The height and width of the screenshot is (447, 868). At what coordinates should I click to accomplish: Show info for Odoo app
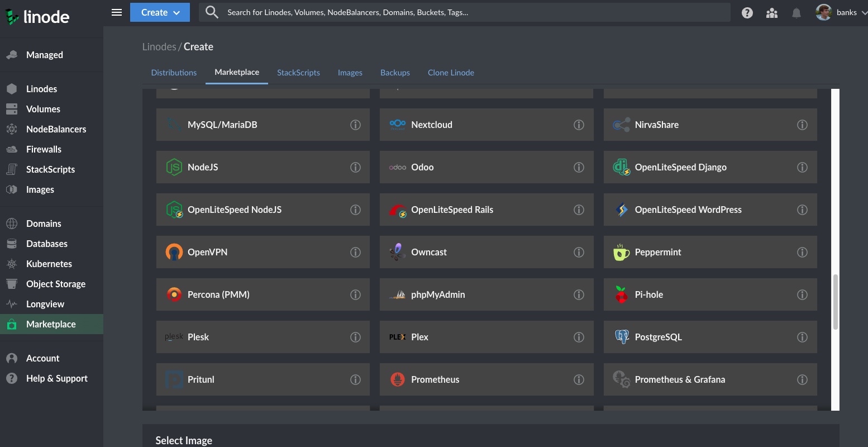pyautogui.click(x=579, y=167)
